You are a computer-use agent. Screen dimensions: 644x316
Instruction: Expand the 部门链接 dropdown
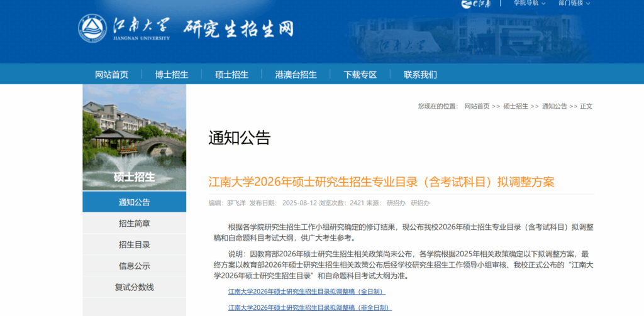574,3
